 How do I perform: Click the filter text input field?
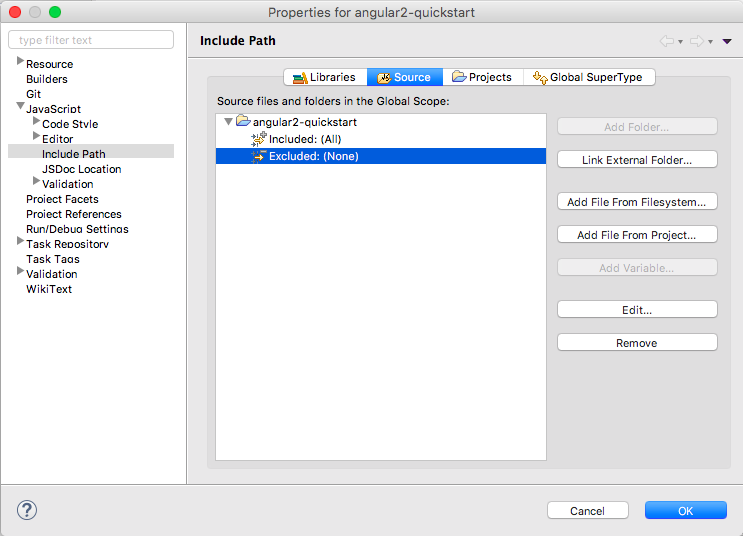[x=91, y=40]
